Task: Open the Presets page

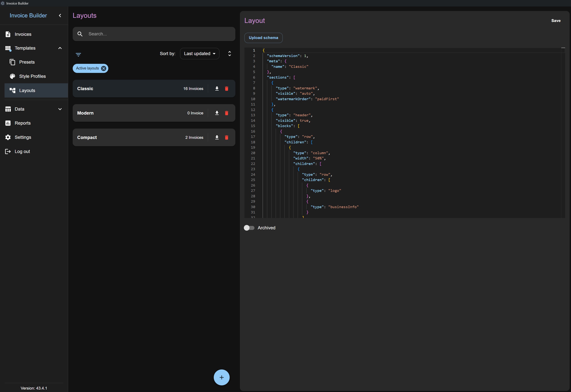Action: tap(36, 62)
